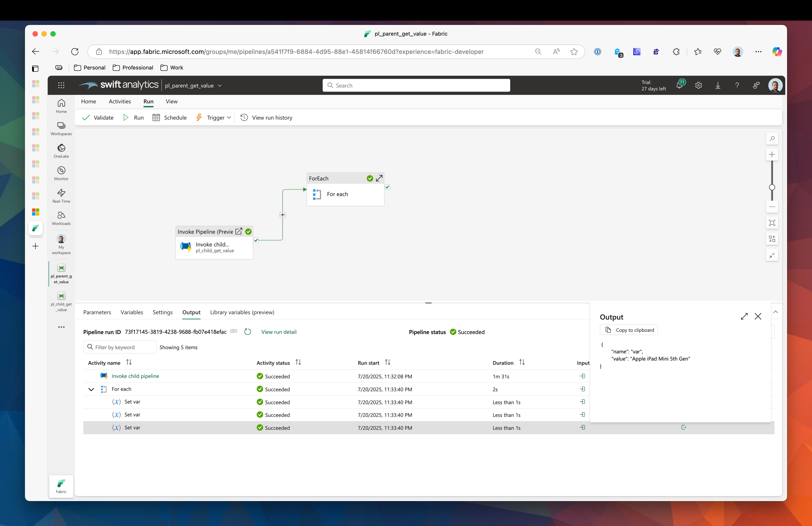This screenshot has height=526, width=812.
Task: Copy the pipeline run ID
Action: 234,331
